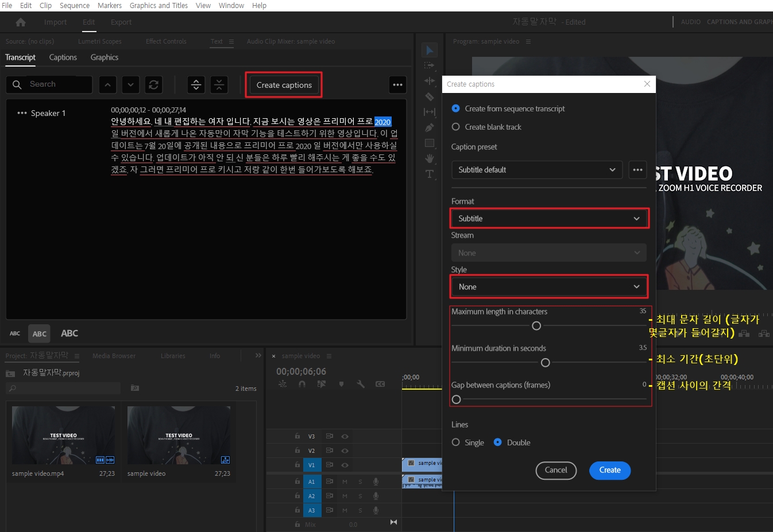Click the split segment icon

click(x=196, y=85)
